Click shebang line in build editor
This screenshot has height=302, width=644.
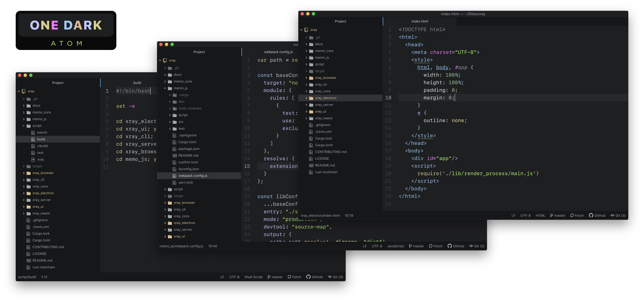point(133,91)
